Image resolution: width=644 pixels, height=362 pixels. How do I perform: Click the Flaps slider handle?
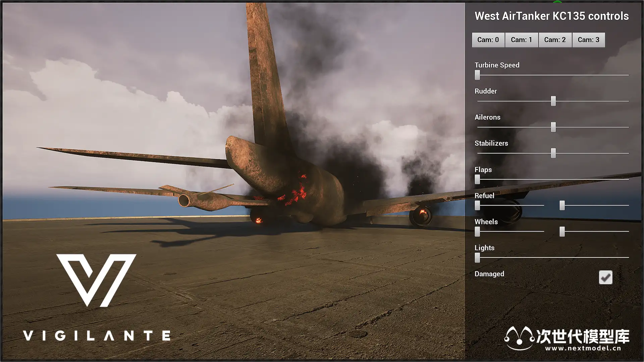click(x=477, y=179)
